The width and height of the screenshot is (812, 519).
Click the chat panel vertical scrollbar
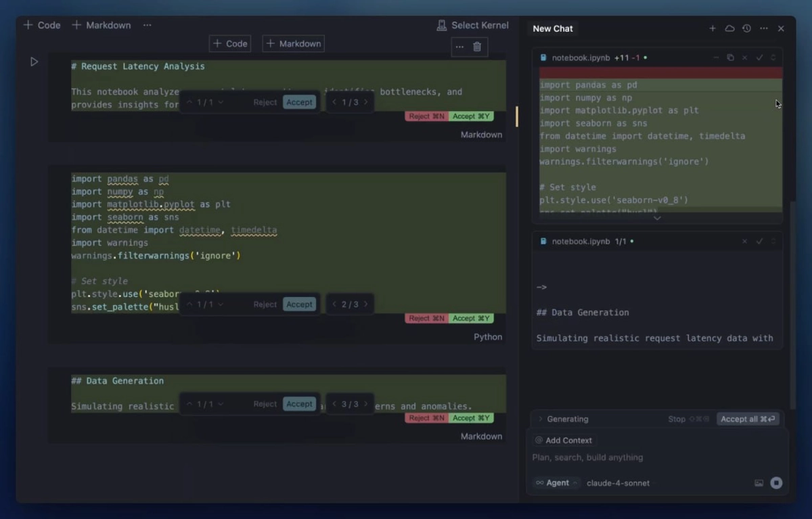pos(792,304)
